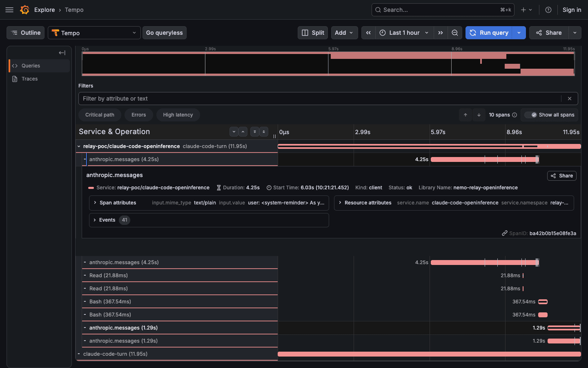Click Explore breadcrumb
This screenshot has height=368, width=588.
[45, 10]
